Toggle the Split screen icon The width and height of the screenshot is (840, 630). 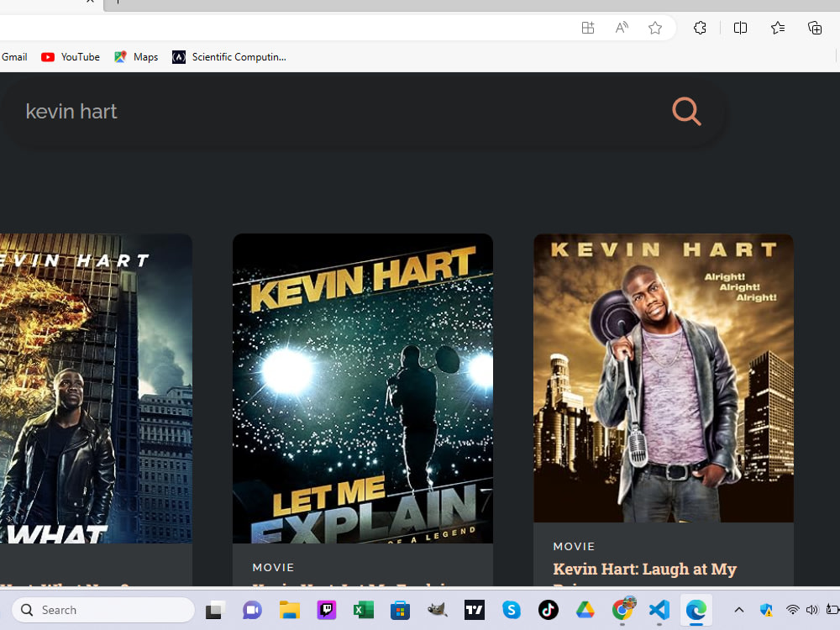click(x=740, y=28)
